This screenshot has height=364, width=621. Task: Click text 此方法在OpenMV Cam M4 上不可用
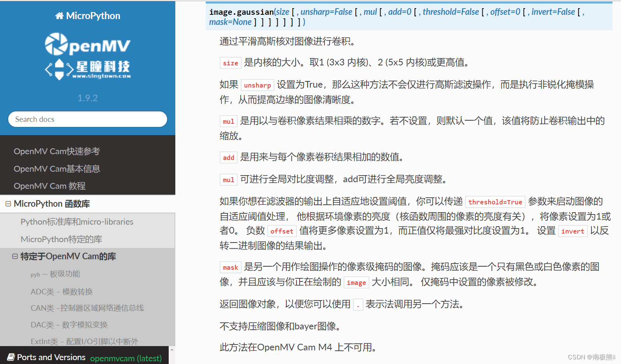(298, 347)
